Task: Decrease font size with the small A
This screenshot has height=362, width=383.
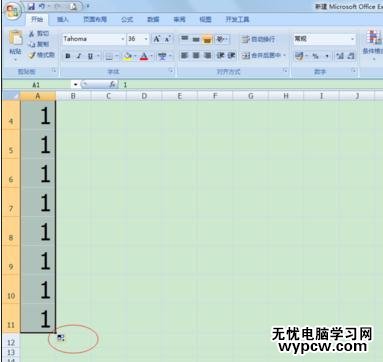Action: pos(168,39)
